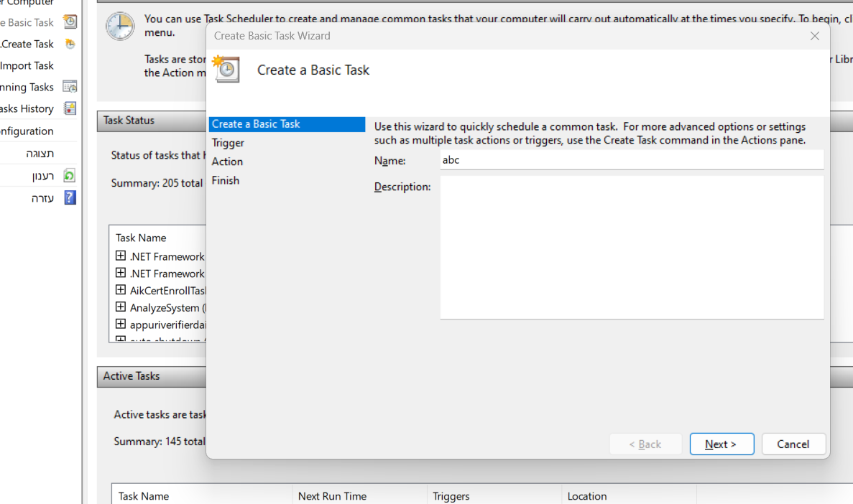Click Create Task link in Actions pane
The width and height of the screenshot is (853, 504).
point(27,44)
